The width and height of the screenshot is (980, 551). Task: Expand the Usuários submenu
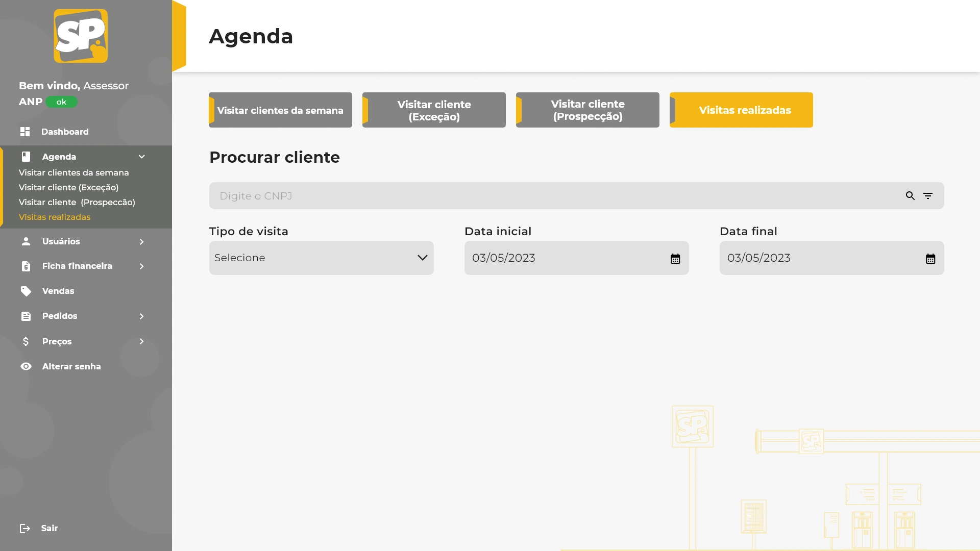click(x=142, y=241)
